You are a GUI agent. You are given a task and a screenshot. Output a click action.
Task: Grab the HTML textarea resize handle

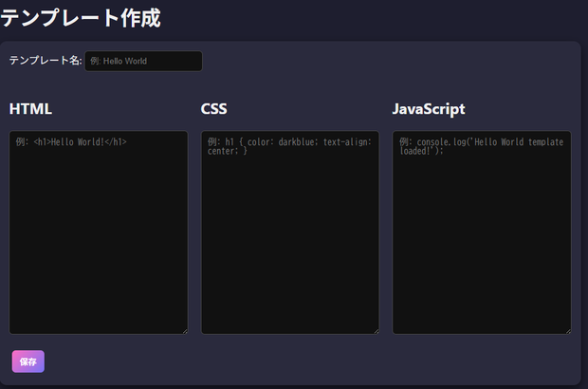[x=185, y=331]
